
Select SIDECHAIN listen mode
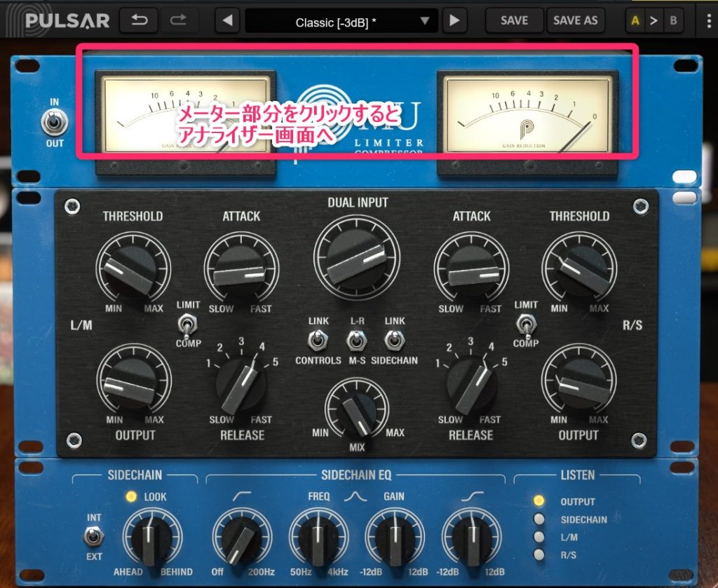point(538,519)
